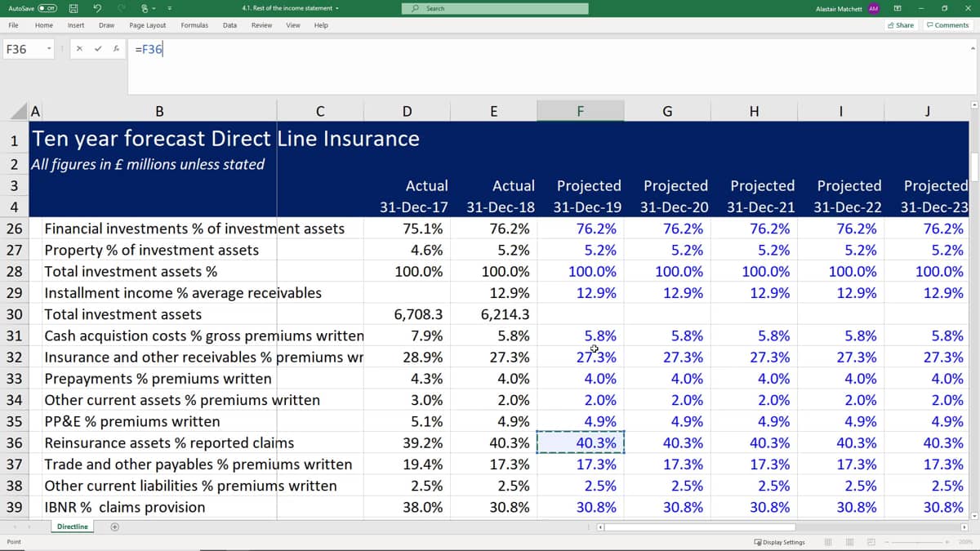
Task: Select column J header
Action: [927, 112]
